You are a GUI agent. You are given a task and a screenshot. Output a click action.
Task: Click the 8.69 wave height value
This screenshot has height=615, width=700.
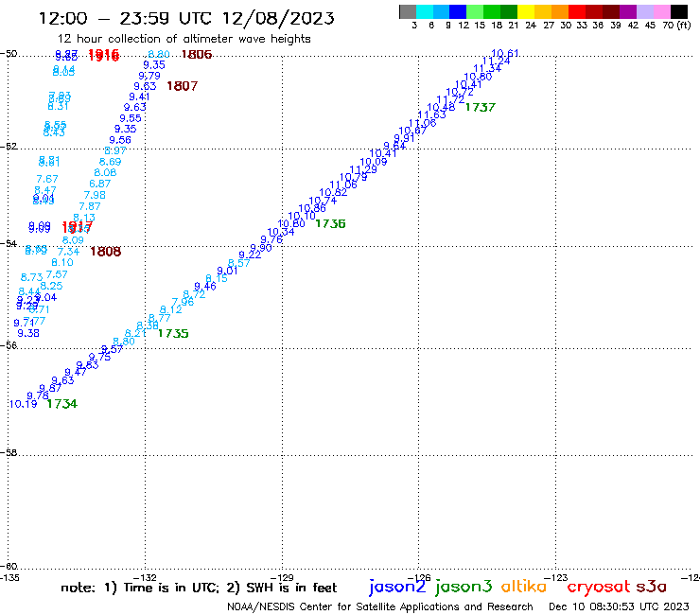pos(110,162)
